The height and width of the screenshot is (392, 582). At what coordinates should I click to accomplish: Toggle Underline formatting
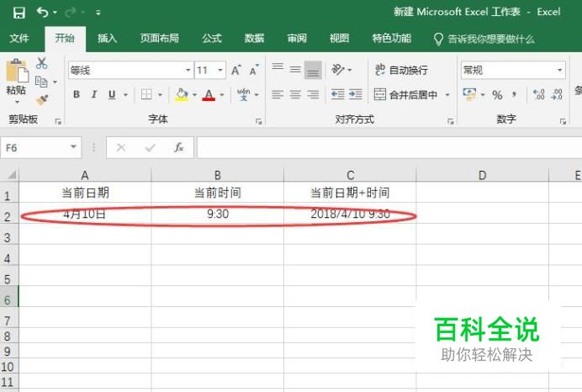coord(112,95)
